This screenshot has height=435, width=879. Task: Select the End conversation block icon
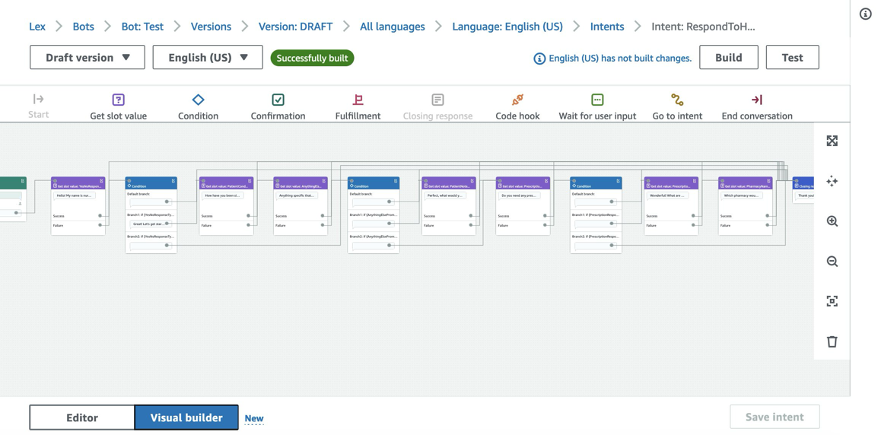(757, 100)
